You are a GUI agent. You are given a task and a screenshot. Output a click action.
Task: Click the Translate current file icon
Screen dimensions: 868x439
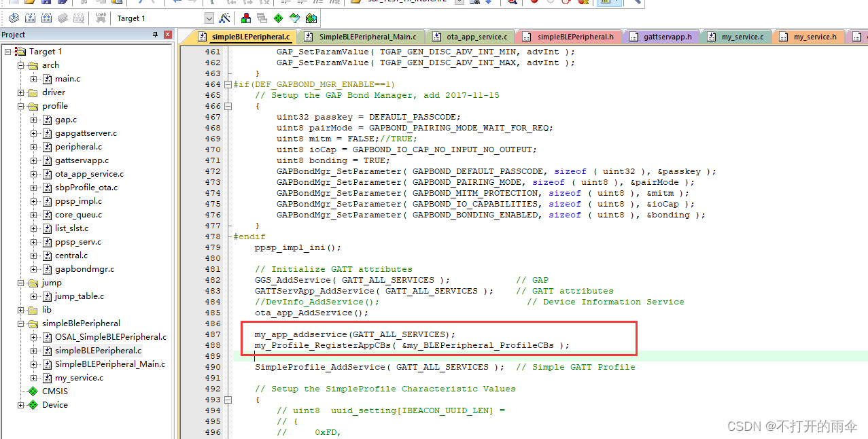(14, 18)
